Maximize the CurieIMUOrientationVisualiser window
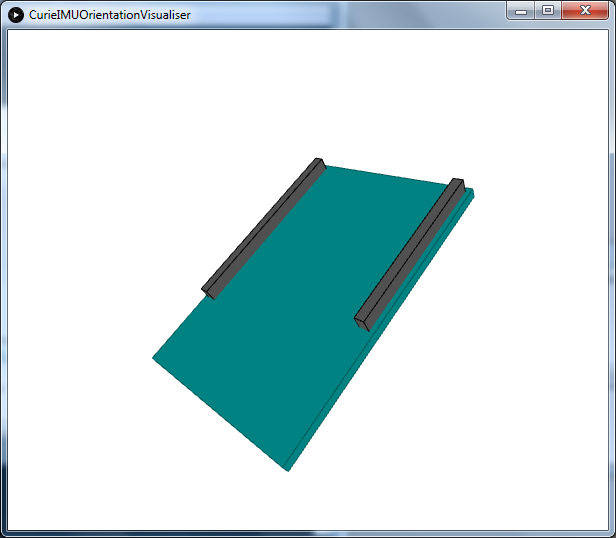 (548, 10)
